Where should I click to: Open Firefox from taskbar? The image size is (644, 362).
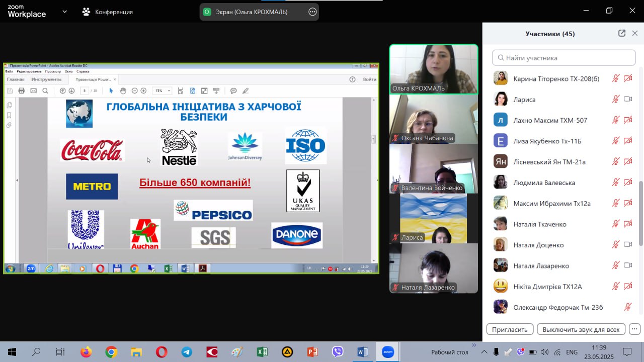coord(86,352)
